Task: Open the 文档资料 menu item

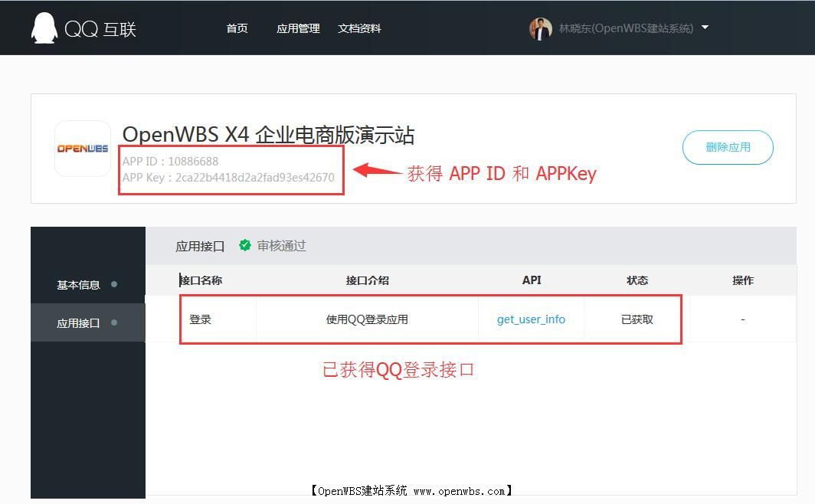Action: pyautogui.click(x=359, y=28)
